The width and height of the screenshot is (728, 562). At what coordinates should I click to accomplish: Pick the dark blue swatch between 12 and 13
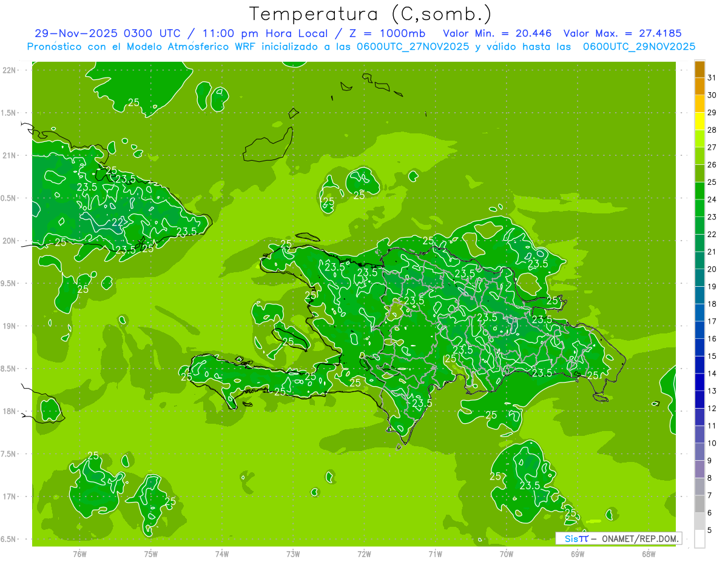[699, 400]
